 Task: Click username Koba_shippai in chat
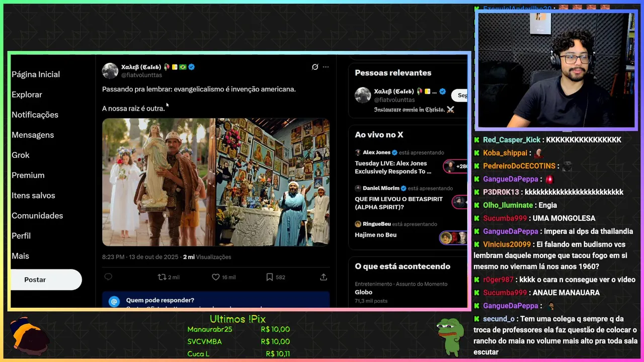[505, 153]
